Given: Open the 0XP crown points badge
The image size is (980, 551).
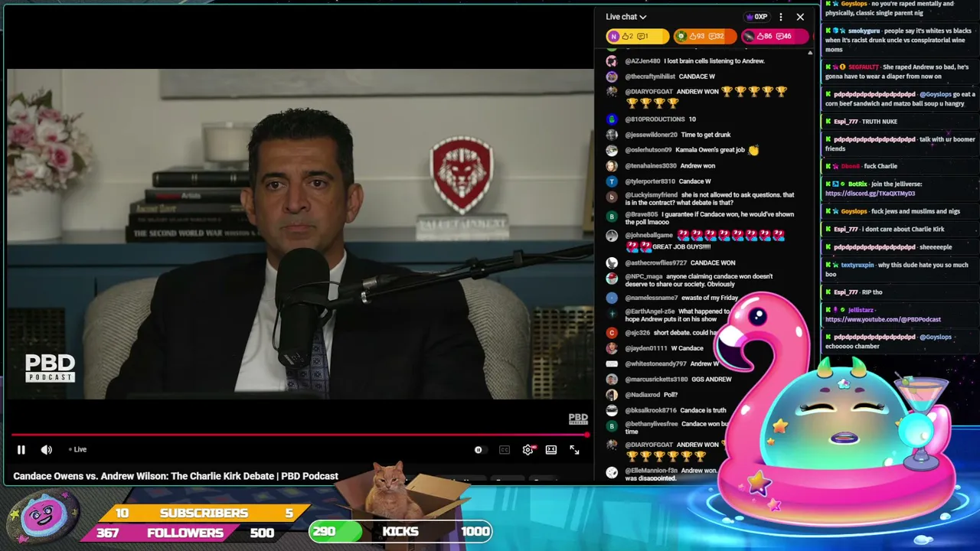Looking at the screenshot, I should point(756,17).
